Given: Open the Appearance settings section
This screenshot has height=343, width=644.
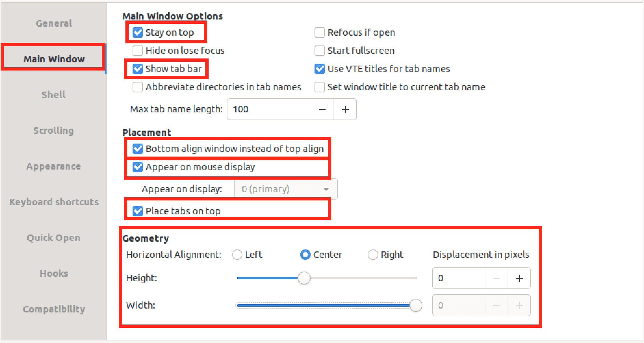Looking at the screenshot, I should pos(54,166).
